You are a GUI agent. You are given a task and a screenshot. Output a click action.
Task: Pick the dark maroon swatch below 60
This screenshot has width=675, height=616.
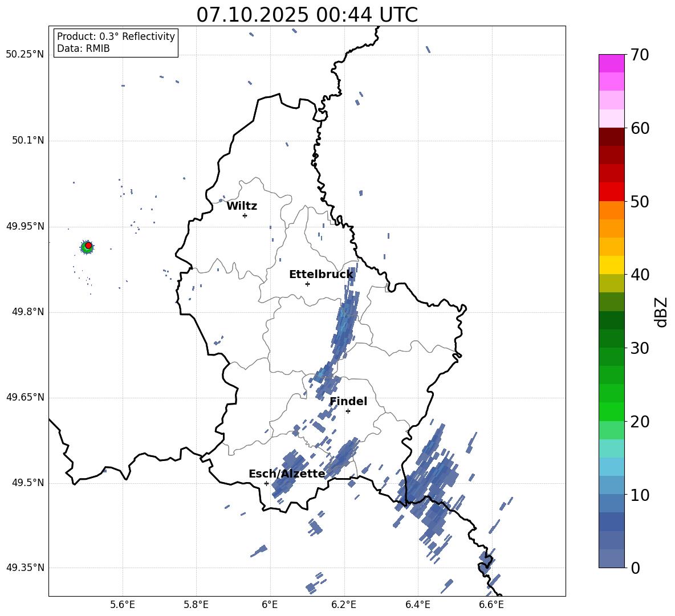(611, 137)
